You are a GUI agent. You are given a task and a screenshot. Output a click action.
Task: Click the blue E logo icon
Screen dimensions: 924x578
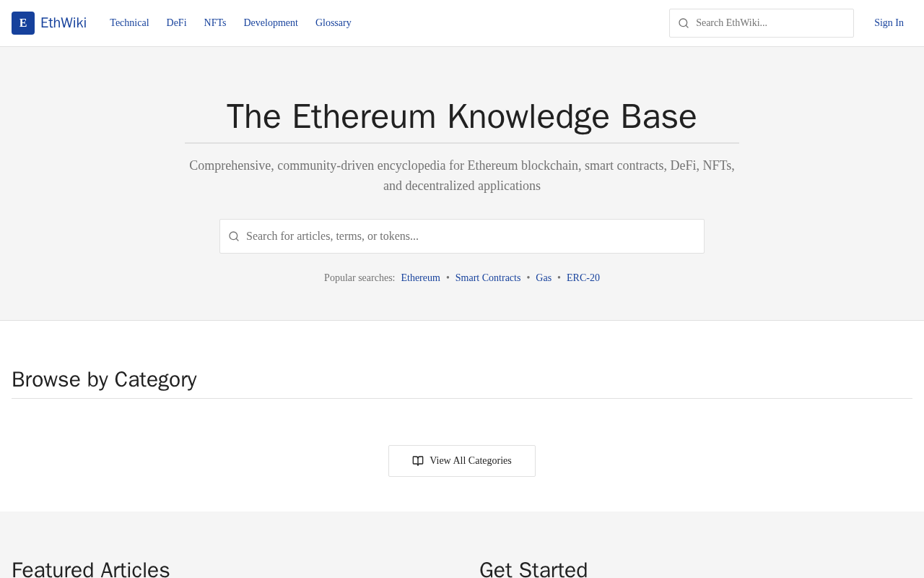[x=23, y=23]
